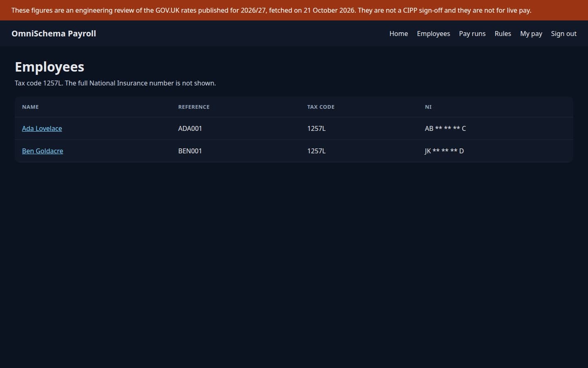Screen dimensions: 588x368
Task: Open the OmniSchema Payroll brand link
Action: click(x=53, y=34)
